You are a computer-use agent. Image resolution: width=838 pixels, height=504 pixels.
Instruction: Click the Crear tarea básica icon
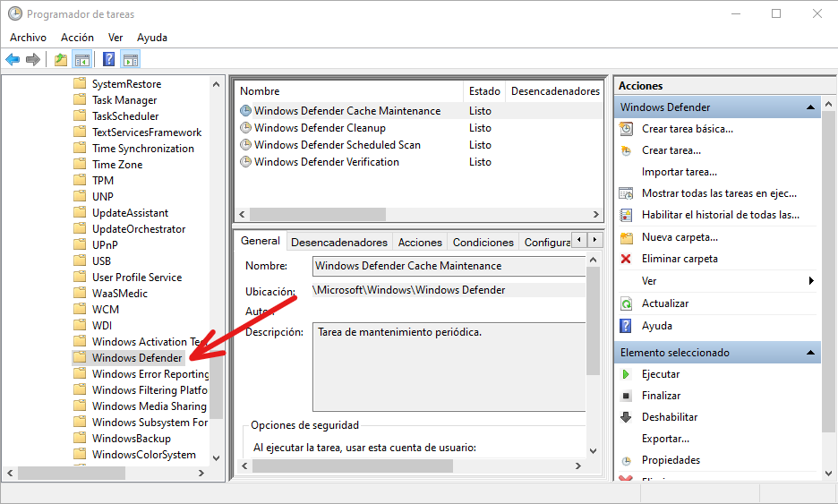click(x=626, y=129)
